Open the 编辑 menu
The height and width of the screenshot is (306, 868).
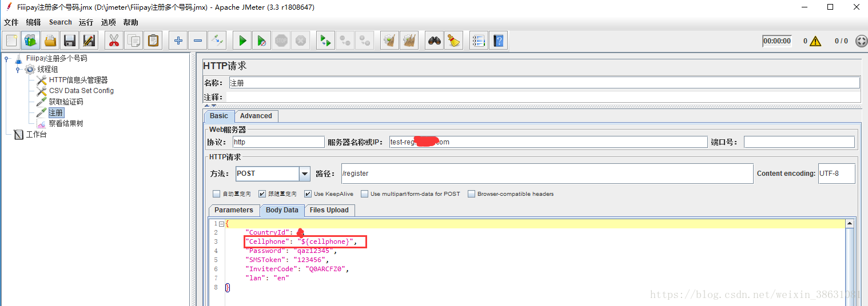pyautogui.click(x=33, y=22)
